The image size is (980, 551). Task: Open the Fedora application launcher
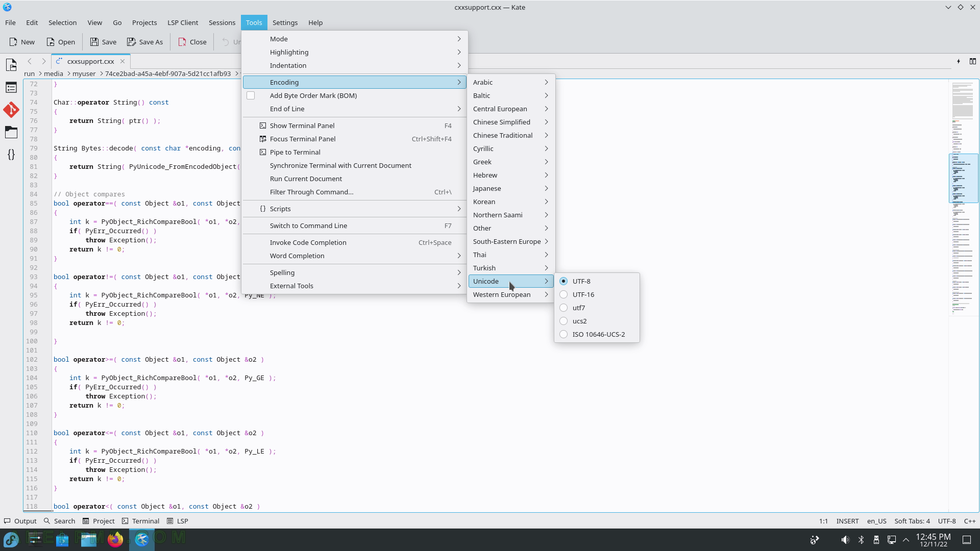[11, 539]
